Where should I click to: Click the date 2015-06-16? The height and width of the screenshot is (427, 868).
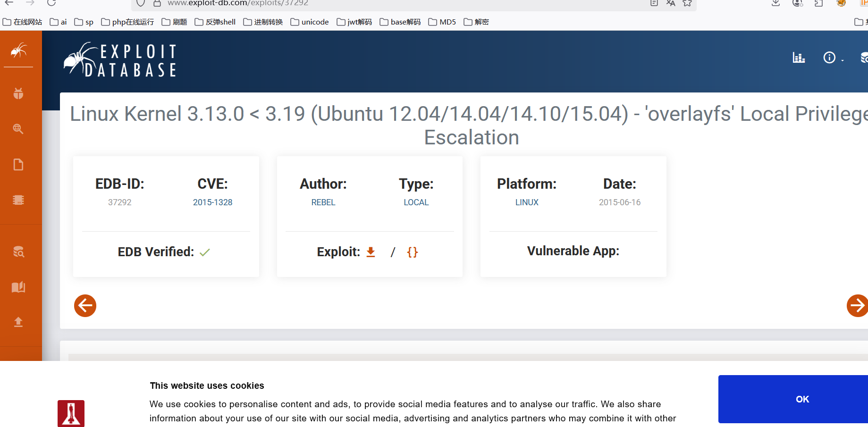coord(620,202)
